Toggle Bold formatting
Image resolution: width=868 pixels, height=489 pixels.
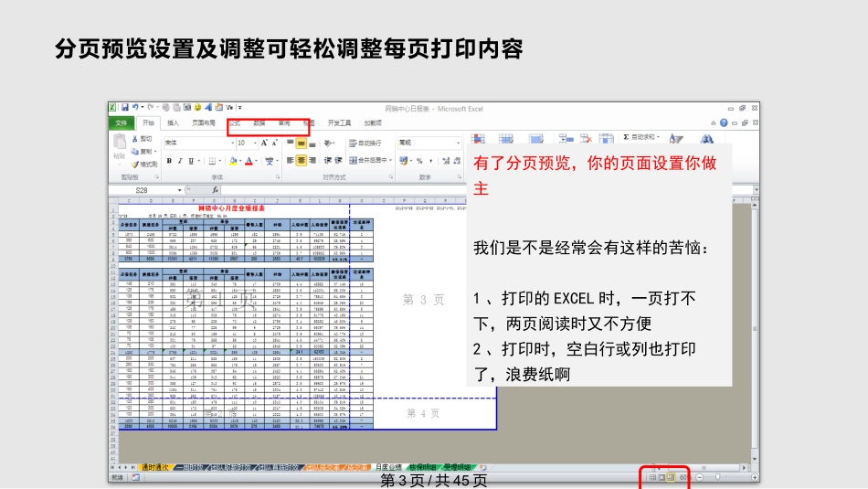click(x=169, y=161)
